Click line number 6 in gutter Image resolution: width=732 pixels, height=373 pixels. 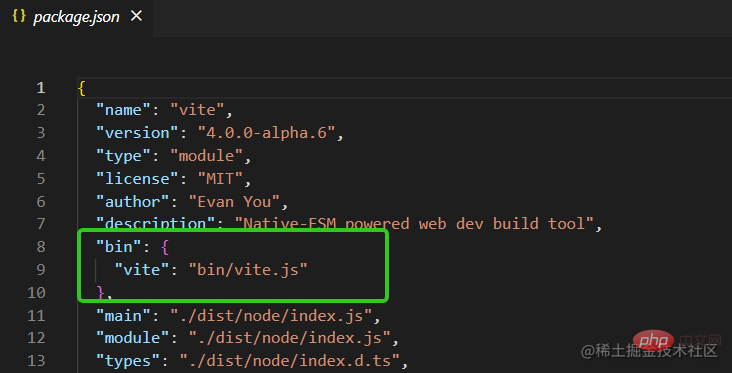coord(41,202)
